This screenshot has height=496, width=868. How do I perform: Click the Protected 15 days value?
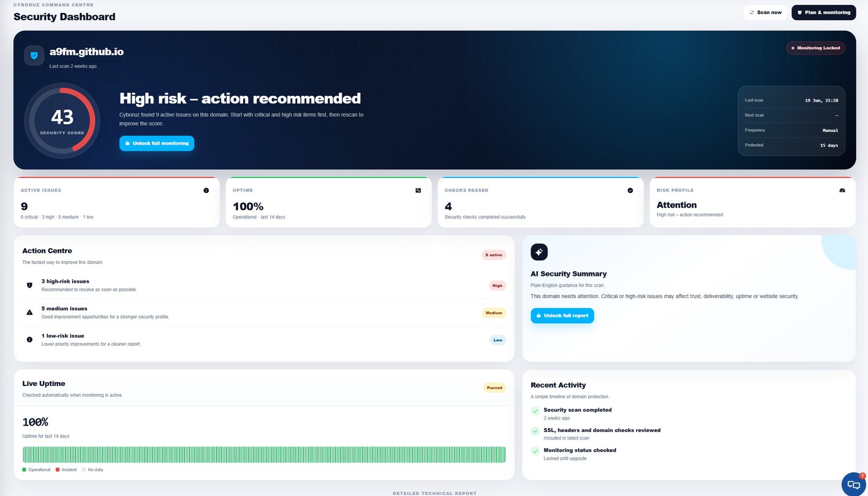[x=829, y=145]
